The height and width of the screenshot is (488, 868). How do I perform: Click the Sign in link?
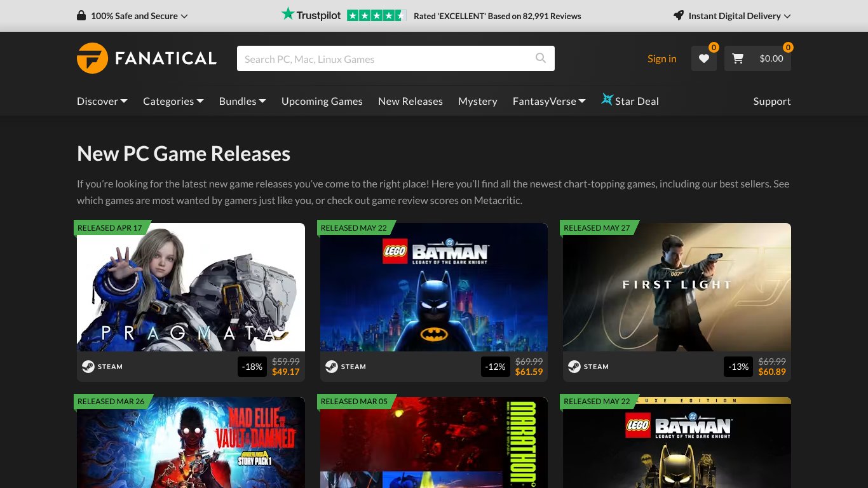(x=662, y=58)
